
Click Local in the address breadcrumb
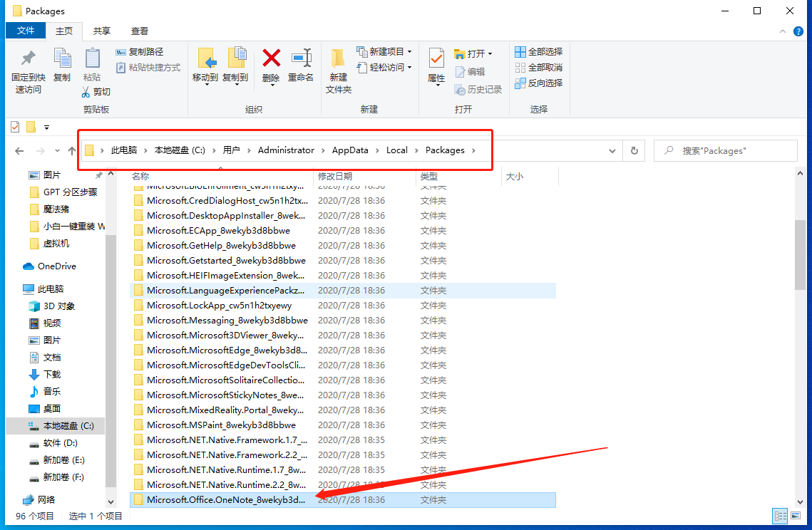tap(396, 150)
